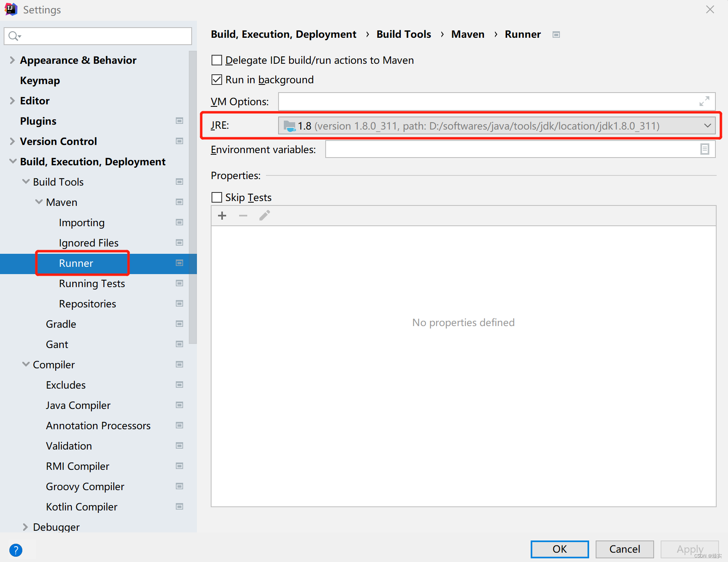This screenshot has width=728, height=562.
Task: Click the project icon next to Ignored Files
Action: click(x=179, y=243)
